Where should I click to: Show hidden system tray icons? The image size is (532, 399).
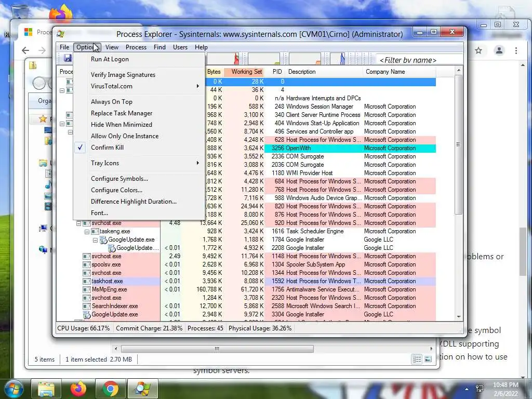467,389
